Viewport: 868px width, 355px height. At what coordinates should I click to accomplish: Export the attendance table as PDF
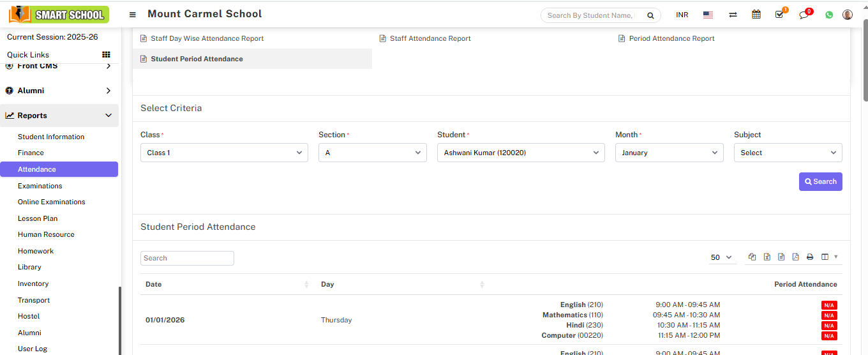[795, 257]
